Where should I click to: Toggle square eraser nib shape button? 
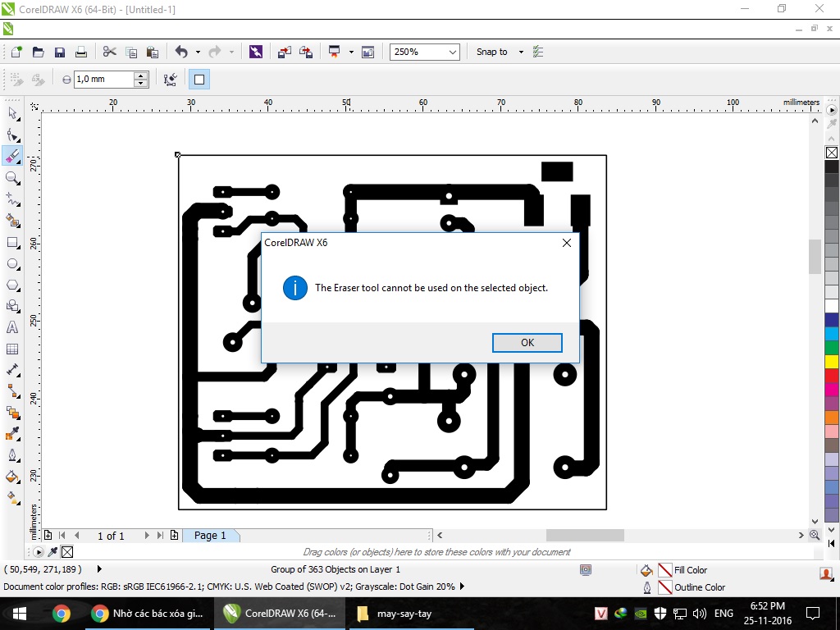coord(199,80)
